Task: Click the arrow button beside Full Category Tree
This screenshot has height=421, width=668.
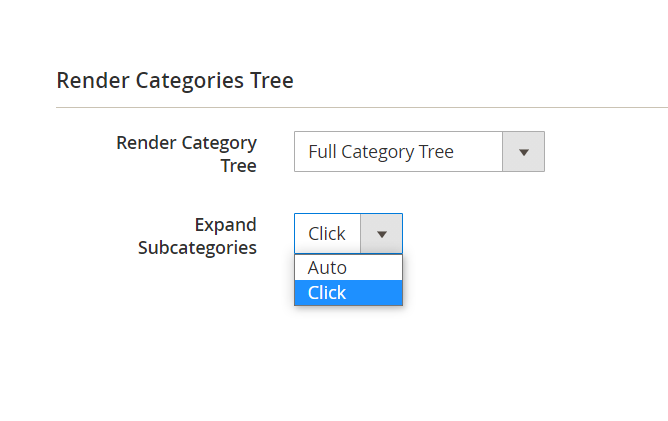Action: 524,152
